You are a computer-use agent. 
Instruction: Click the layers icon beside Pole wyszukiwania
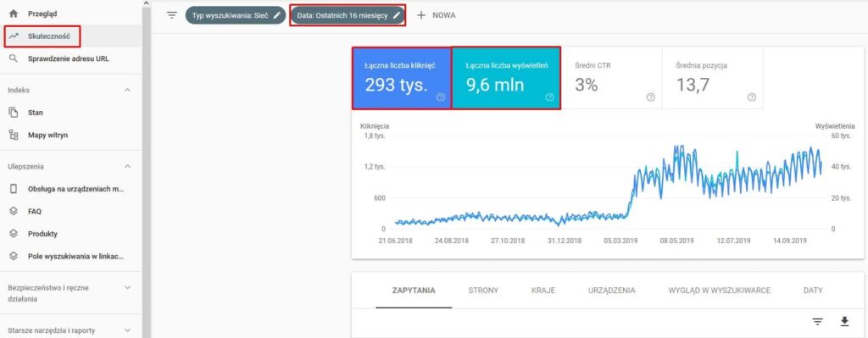click(x=14, y=256)
